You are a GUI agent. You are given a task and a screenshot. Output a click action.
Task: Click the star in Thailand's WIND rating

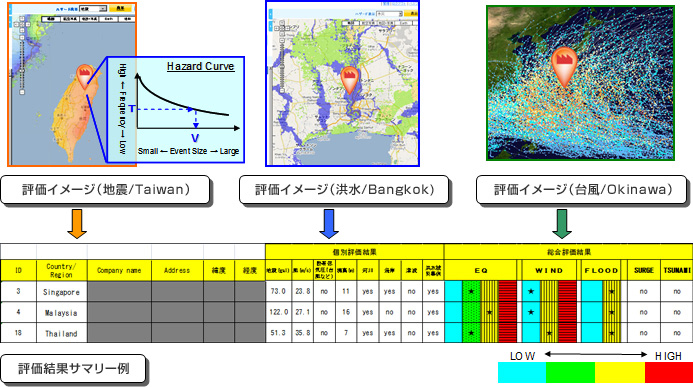click(x=549, y=333)
